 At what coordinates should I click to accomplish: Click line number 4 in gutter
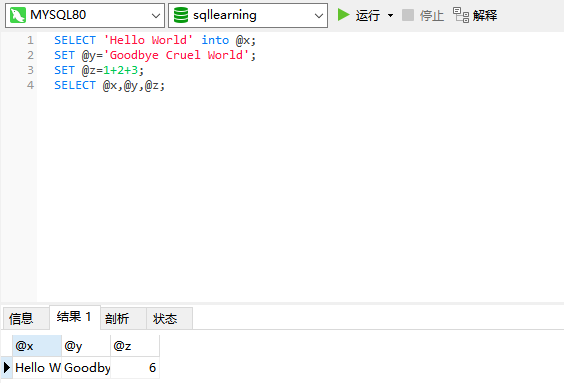click(30, 85)
